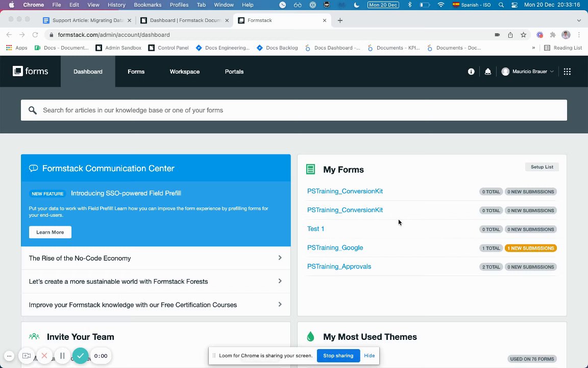The width and height of the screenshot is (588, 368).
Task: Open the Spanish - ISO input source menu
Action: coord(472,5)
